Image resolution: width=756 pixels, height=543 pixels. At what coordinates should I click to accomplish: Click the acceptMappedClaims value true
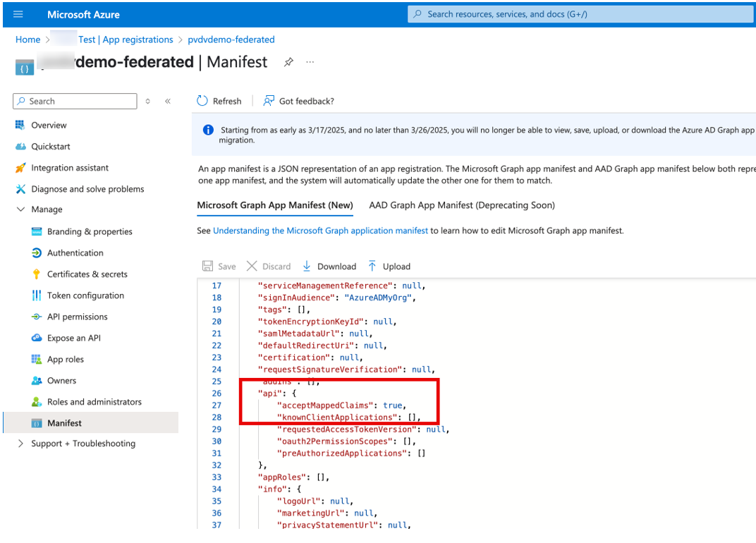(x=393, y=405)
